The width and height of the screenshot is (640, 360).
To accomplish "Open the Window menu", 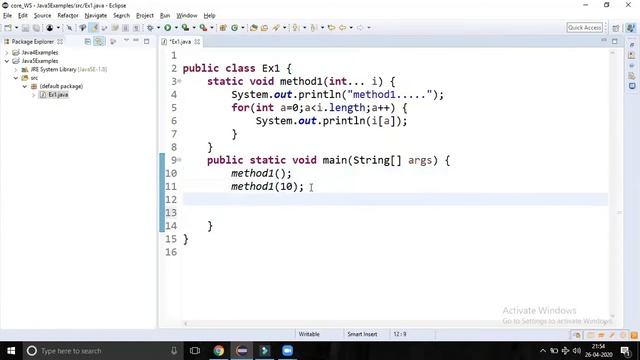I will [x=187, y=16].
